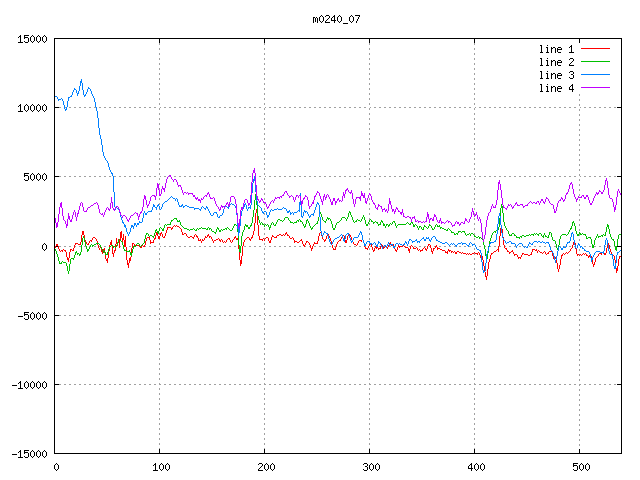Viewport: 640px width, 480px height.
Task: Click the 400 x-axis tick label
Action: [475, 467]
